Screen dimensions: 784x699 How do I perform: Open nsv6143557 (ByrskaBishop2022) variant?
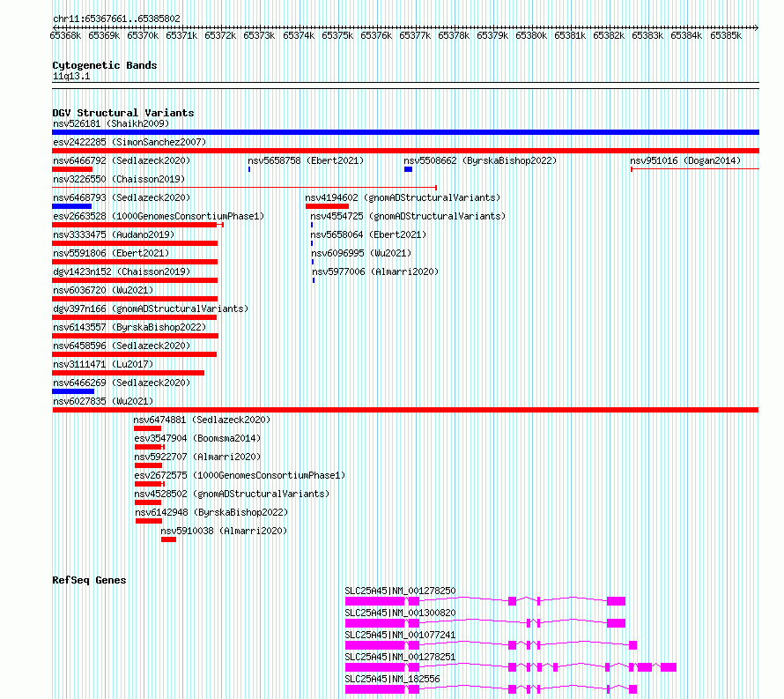pos(129,327)
